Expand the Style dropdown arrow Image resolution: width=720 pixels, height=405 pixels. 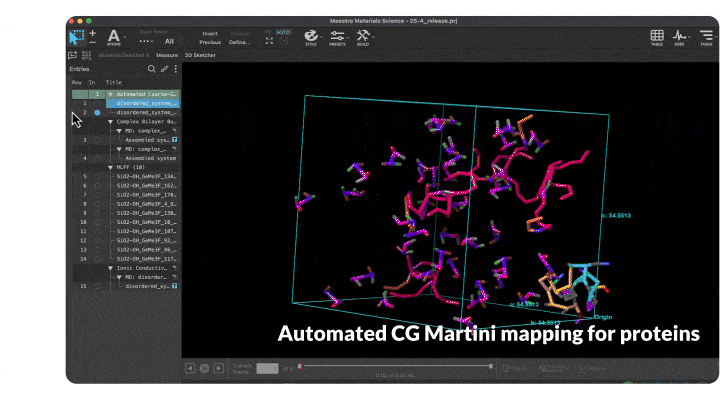321,37
